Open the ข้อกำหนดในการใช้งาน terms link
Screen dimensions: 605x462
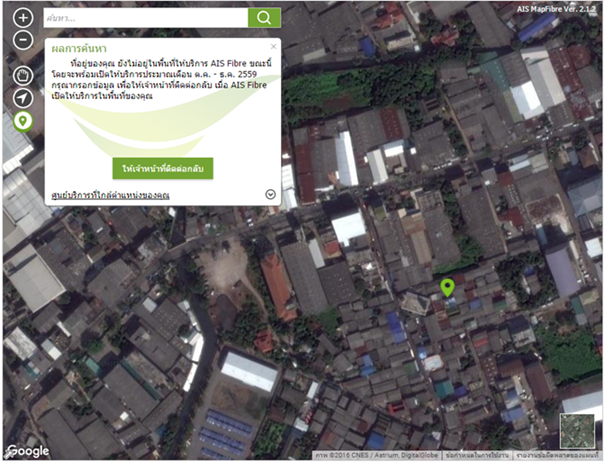tap(477, 455)
